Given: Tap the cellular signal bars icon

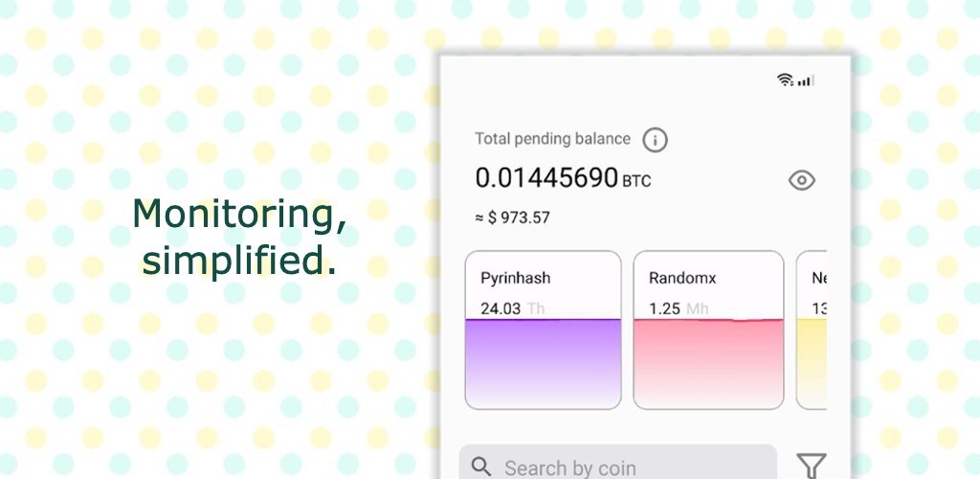Looking at the screenshot, I should tap(806, 80).
